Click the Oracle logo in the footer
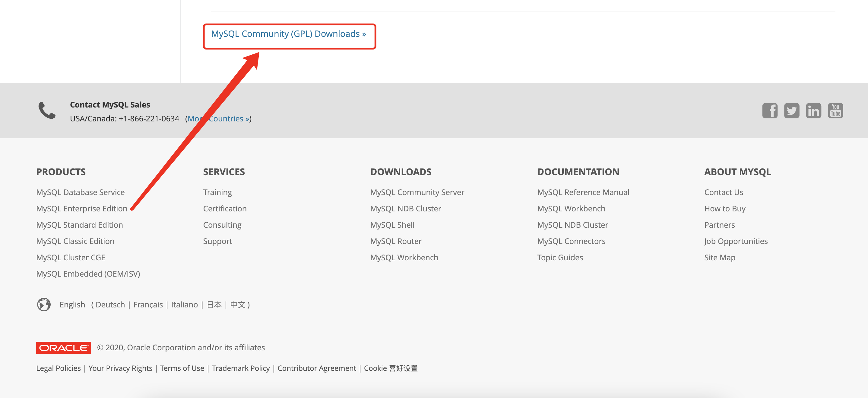868x398 pixels. click(x=63, y=348)
